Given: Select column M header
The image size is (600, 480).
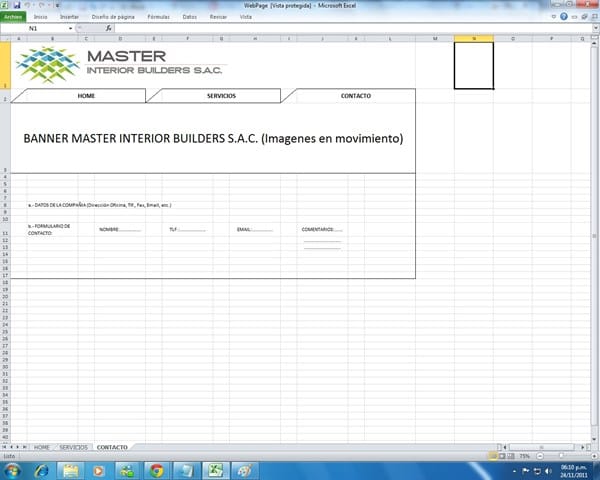Looking at the screenshot, I should (435, 39).
